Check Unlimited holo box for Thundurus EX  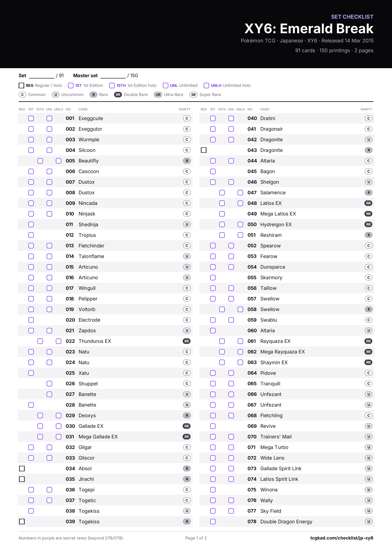(59, 341)
